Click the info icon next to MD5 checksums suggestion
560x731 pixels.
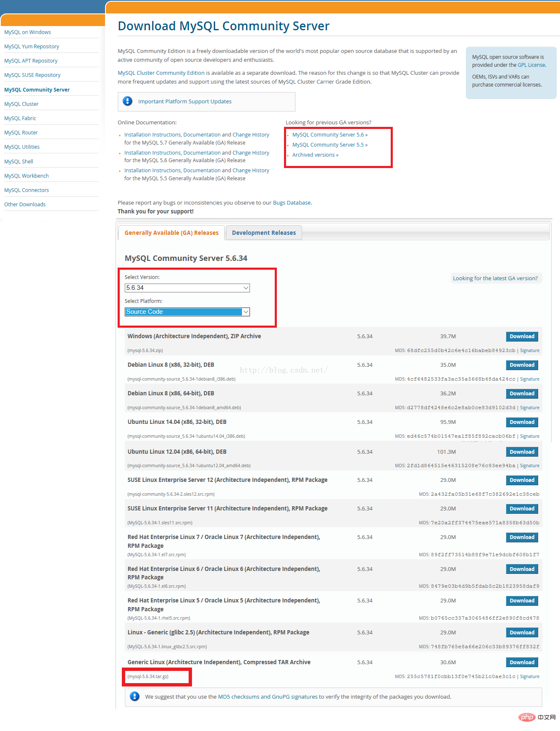click(134, 696)
